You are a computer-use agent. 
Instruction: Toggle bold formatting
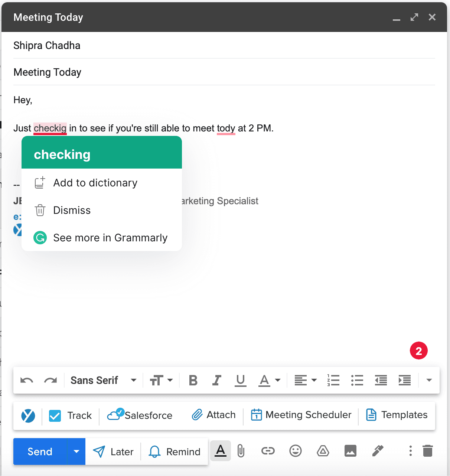pos(193,380)
